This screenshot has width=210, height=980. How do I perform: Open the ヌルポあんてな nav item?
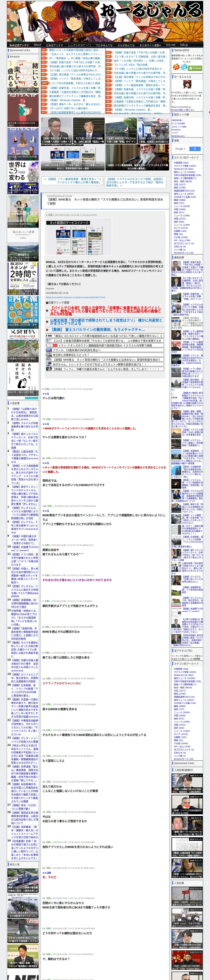[126, 45]
